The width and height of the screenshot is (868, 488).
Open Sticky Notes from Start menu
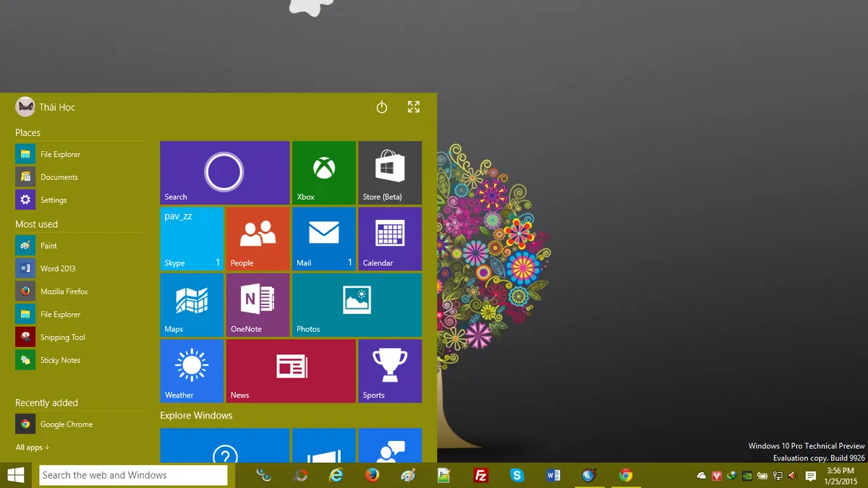pyautogui.click(x=80, y=360)
